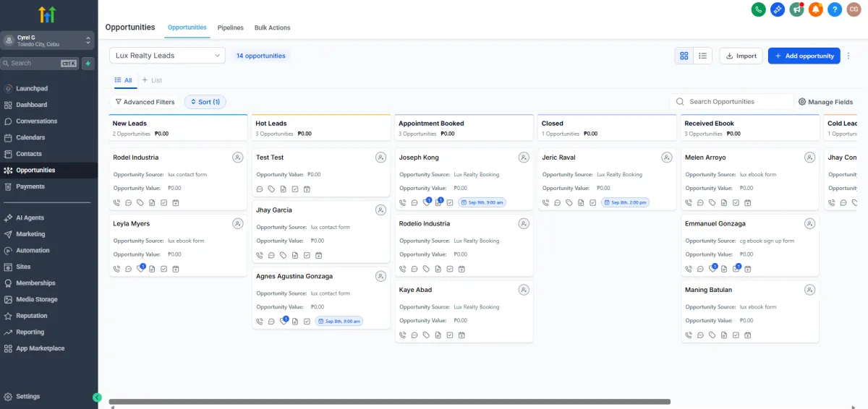868x409 pixels.
Task: Click the Received Ebook column header
Action: point(749,128)
